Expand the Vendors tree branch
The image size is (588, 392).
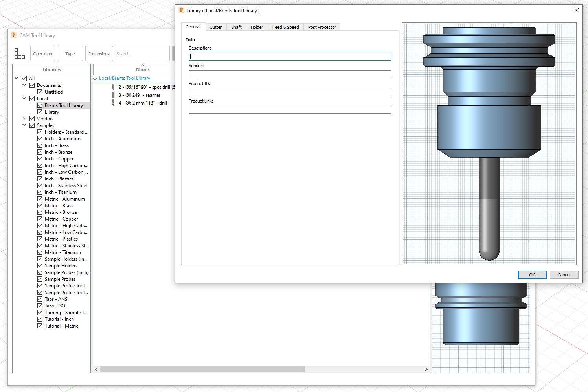(x=24, y=118)
